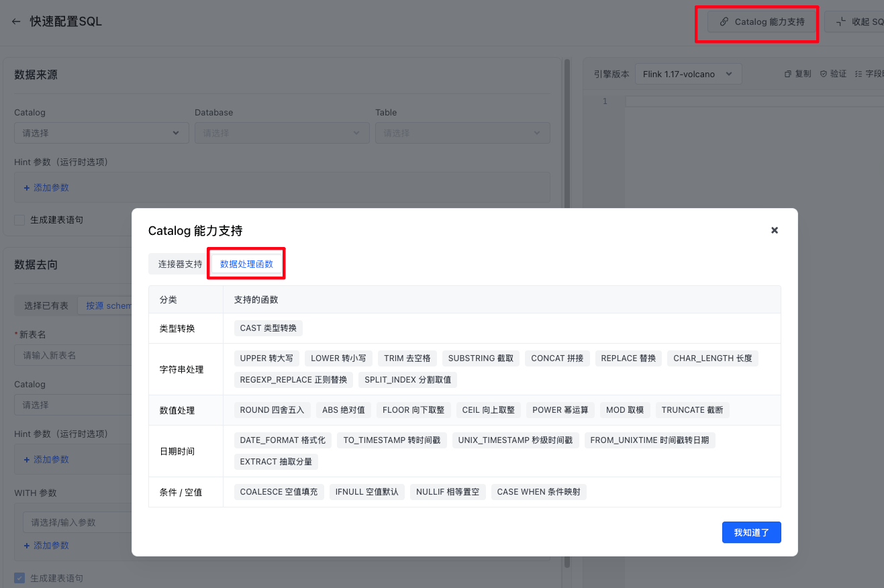Open the 引擎版本 Flink 1.17-volcano dropdown

pyautogui.click(x=688, y=74)
